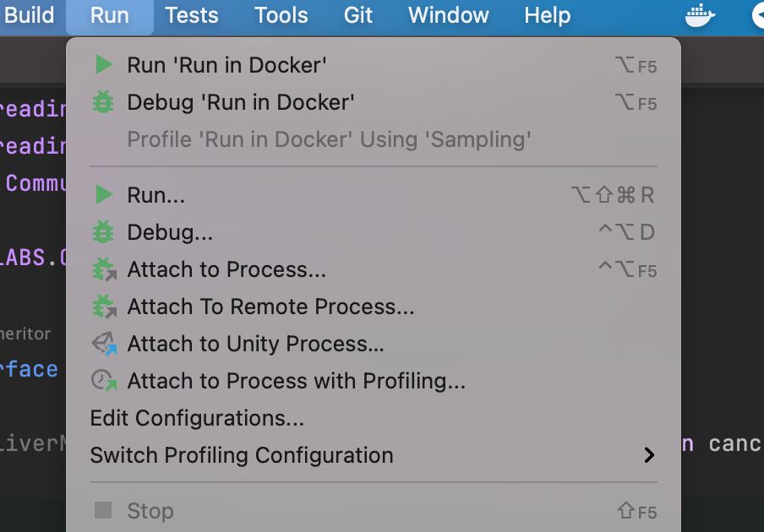Viewport: 764px width, 532px height.
Task: Open the Window menu
Action: click(448, 15)
